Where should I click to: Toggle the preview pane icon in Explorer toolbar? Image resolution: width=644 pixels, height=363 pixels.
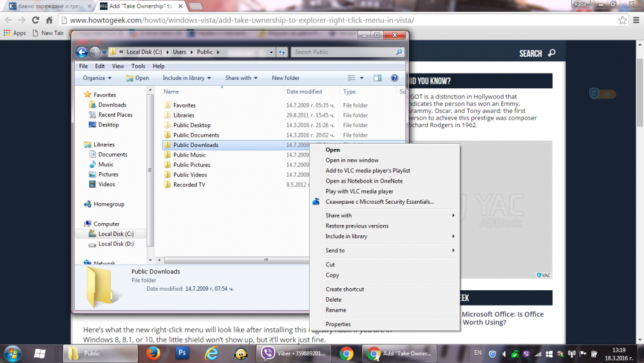(377, 78)
